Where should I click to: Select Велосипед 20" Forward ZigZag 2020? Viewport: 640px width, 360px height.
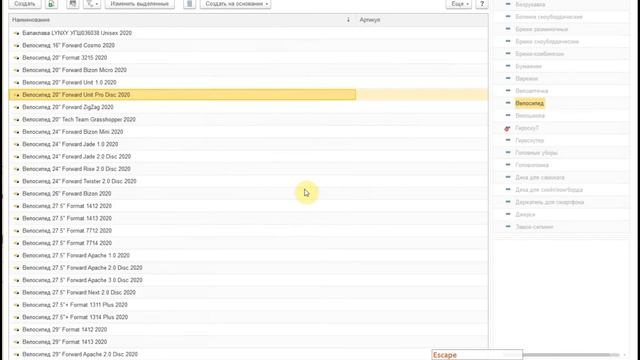tap(248, 107)
